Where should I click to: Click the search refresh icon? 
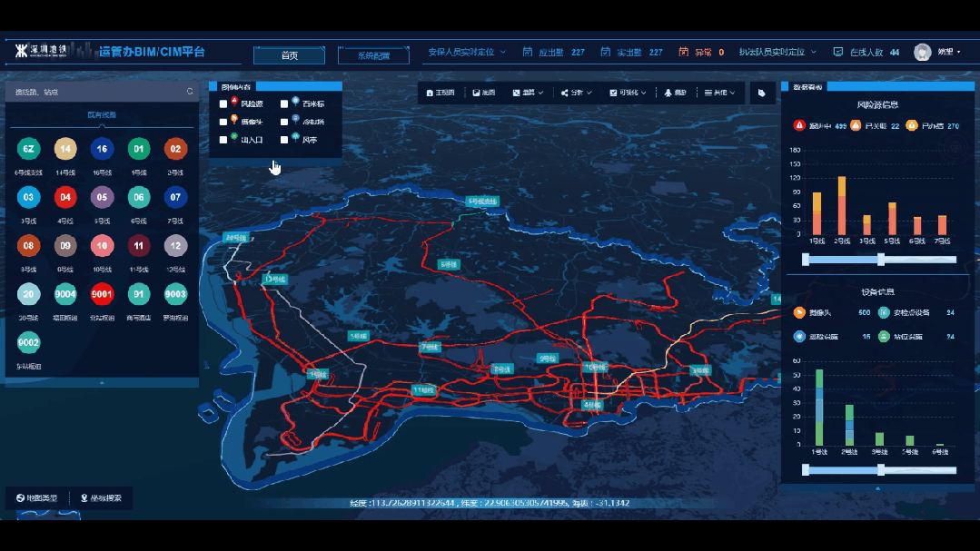pyautogui.click(x=190, y=91)
